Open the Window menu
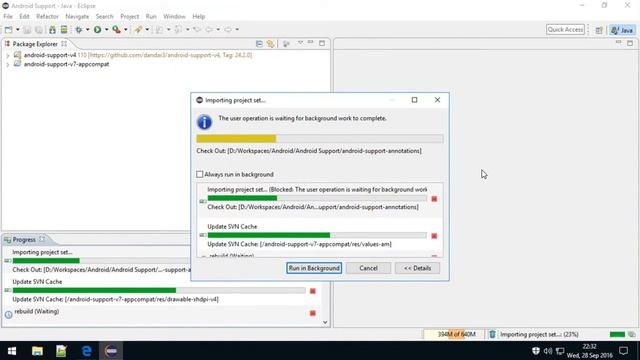 click(x=174, y=16)
